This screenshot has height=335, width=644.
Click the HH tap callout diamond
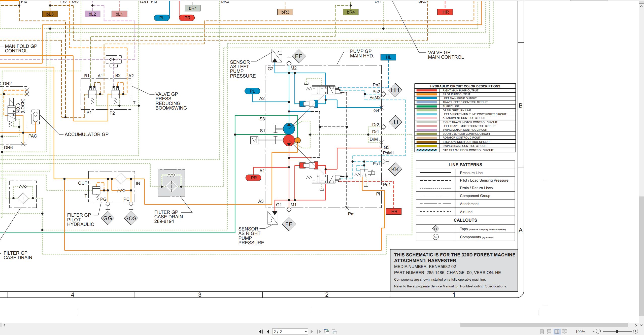pos(395,90)
